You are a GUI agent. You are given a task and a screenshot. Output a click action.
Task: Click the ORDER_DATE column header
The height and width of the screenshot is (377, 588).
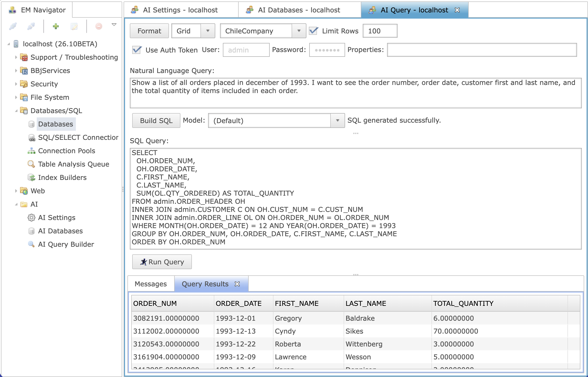coord(244,304)
